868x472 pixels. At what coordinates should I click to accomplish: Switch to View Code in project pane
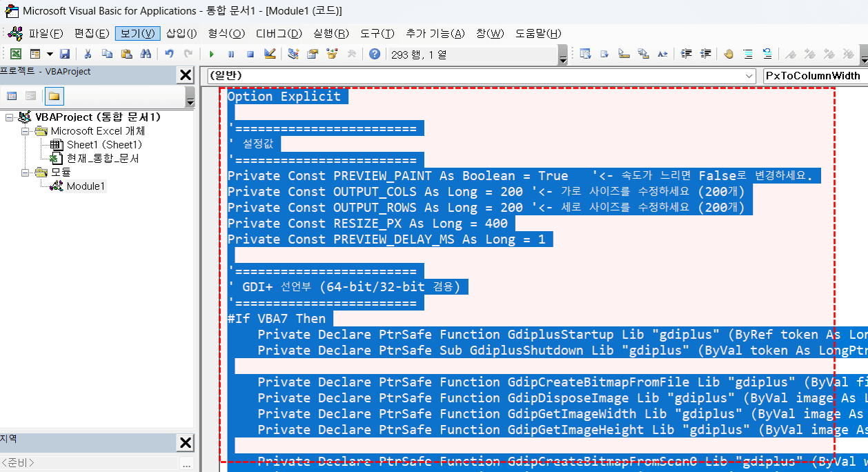tap(12, 96)
